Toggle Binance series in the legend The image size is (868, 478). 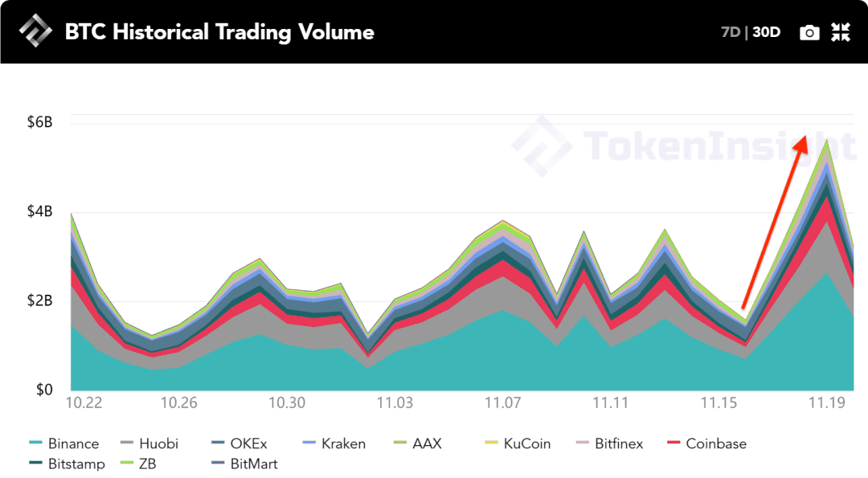click(63, 443)
